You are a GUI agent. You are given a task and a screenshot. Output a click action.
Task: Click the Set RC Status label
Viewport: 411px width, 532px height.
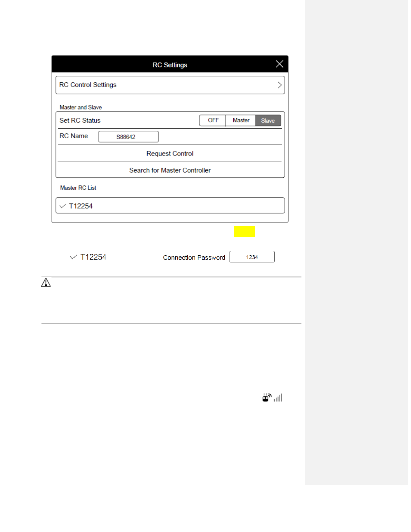coord(80,120)
